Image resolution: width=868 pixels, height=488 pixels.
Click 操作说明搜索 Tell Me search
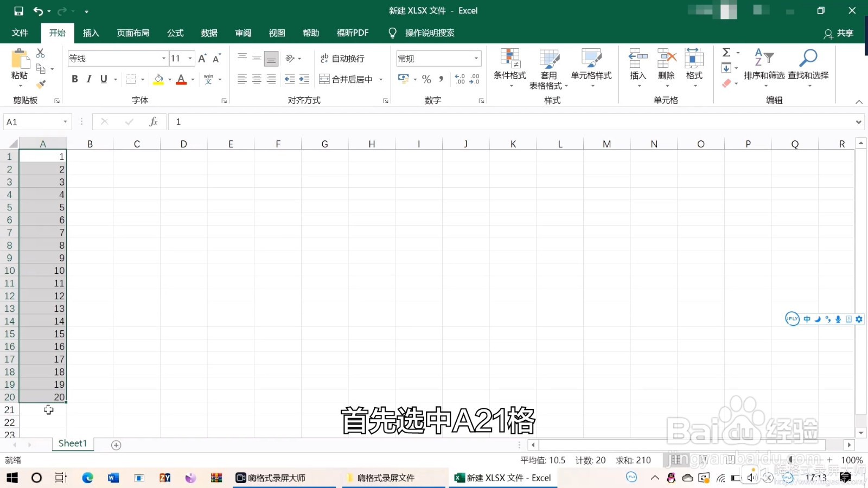pos(429,33)
